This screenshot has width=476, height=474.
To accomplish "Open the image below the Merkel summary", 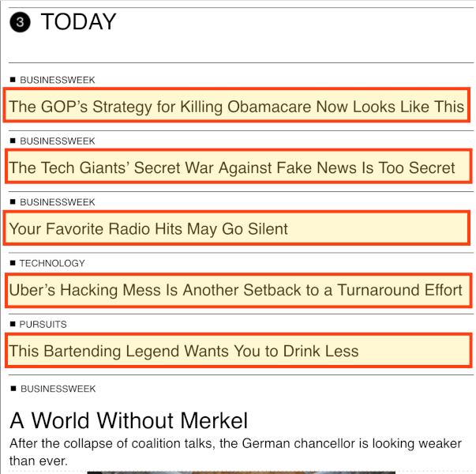I will tap(241, 472).
